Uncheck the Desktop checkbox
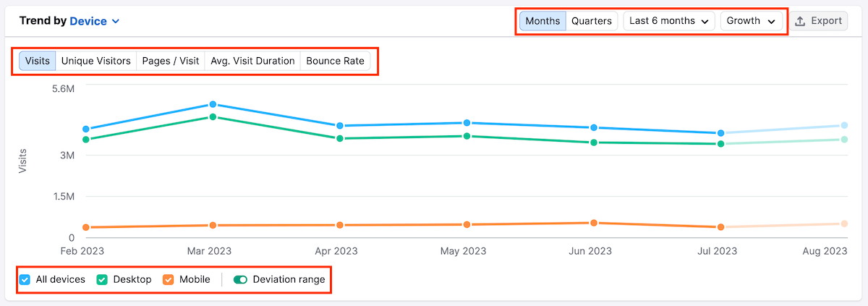Image resolution: width=868 pixels, height=306 pixels. (x=102, y=279)
